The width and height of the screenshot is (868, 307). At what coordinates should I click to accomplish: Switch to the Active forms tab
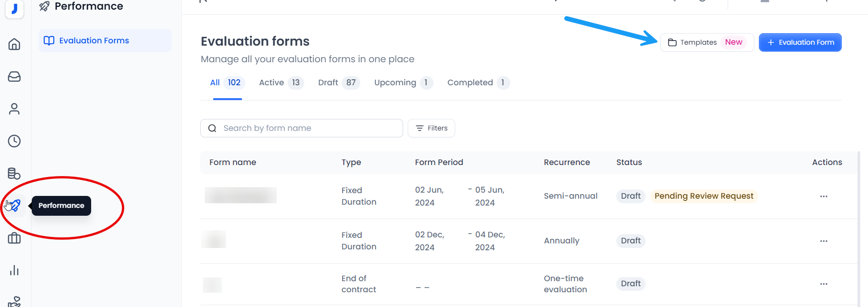272,83
